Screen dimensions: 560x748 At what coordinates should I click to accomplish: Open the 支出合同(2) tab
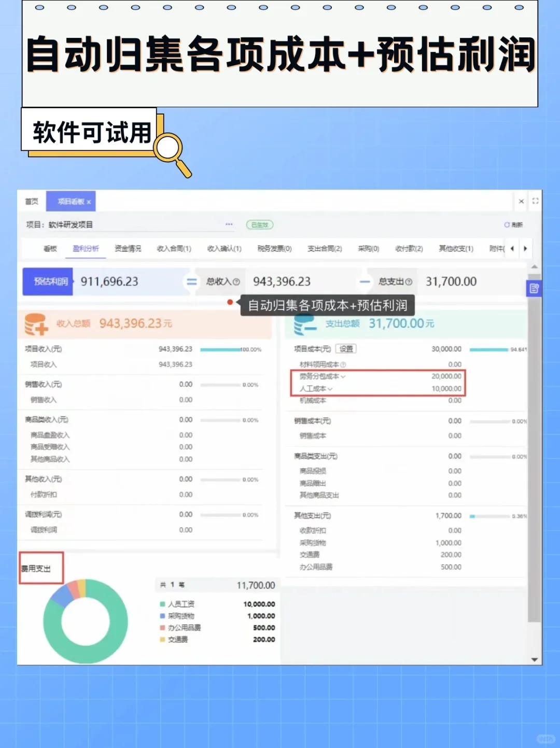pyautogui.click(x=325, y=248)
